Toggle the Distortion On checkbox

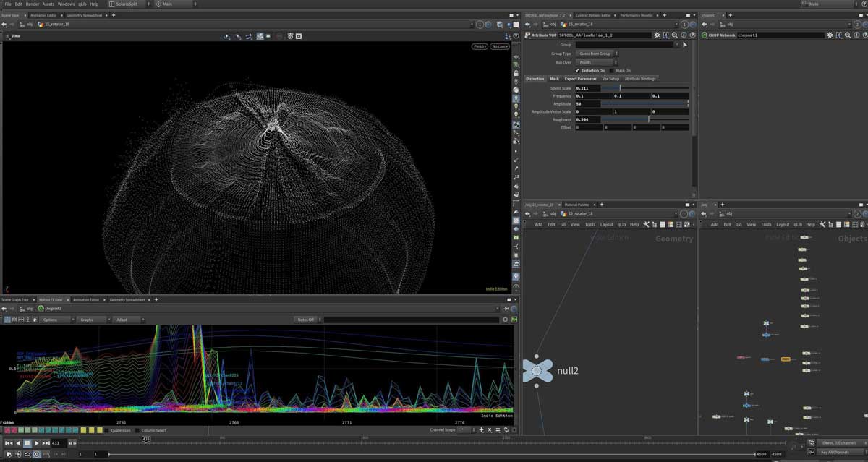[577, 70]
